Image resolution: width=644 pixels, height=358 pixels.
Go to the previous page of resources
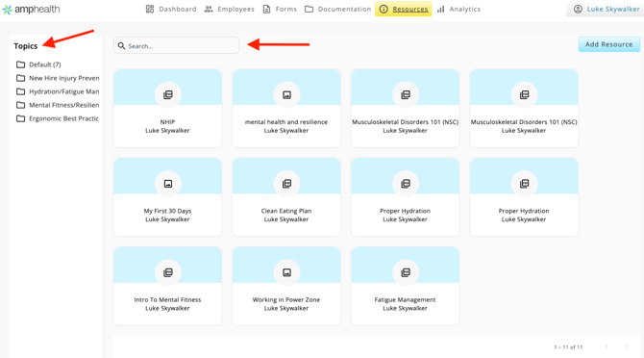click(x=607, y=347)
